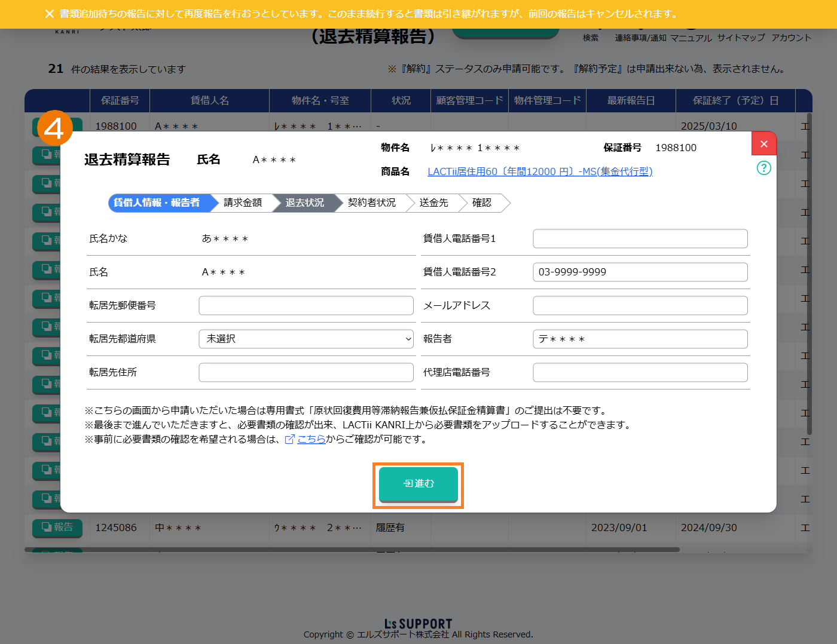
Task: Focus the 賃借人電話番号1 field
Action: (640, 238)
